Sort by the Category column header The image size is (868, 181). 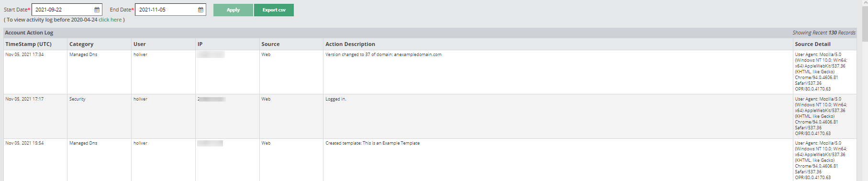click(81, 44)
